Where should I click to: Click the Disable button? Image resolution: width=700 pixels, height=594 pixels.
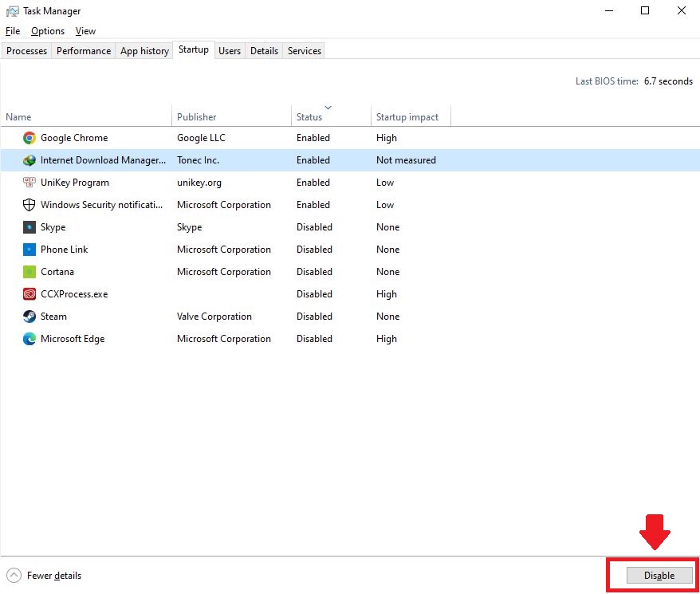(x=659, y=575)
